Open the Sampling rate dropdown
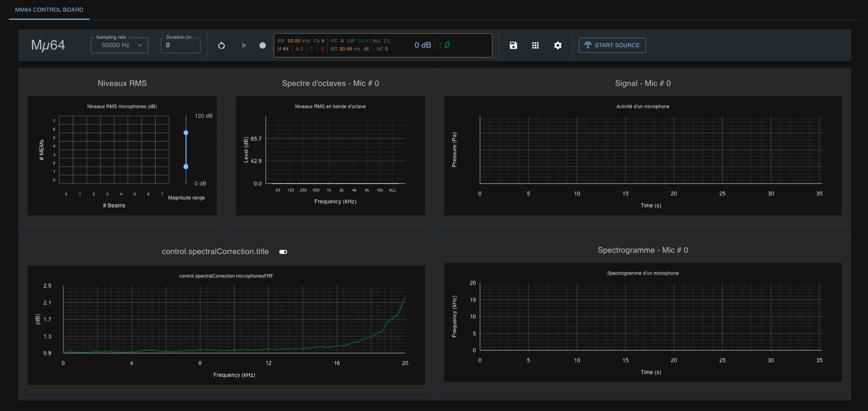The image size is (868, 411). point(116,45)
